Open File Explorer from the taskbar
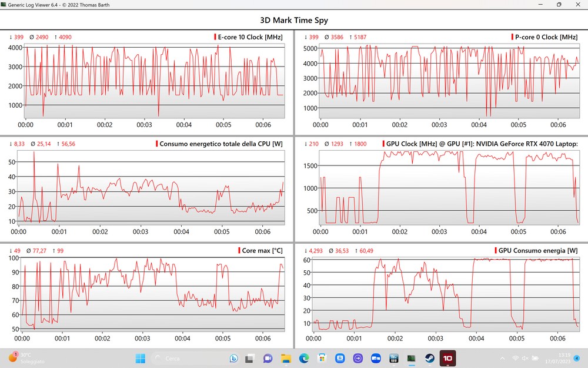 [x=286, y=359]
